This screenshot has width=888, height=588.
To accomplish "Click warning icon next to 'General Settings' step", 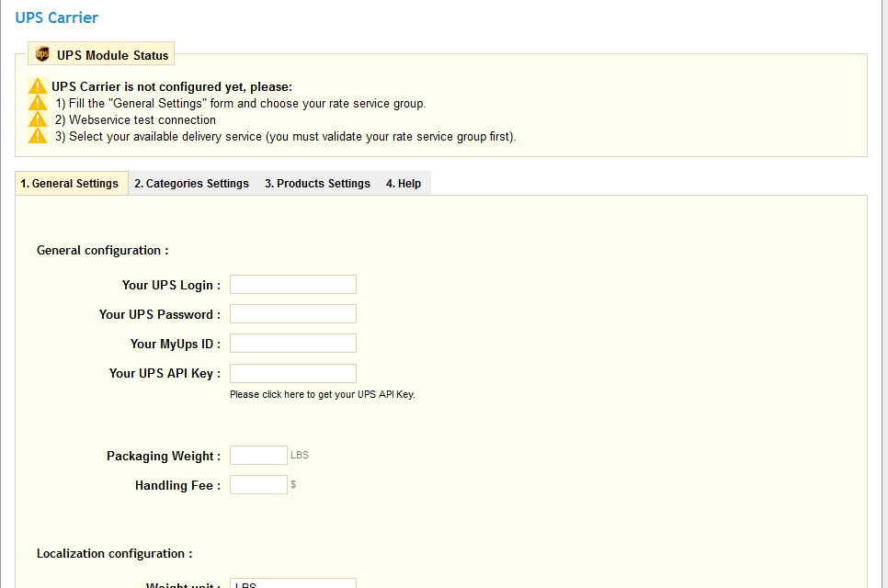I will pos(38,103).
